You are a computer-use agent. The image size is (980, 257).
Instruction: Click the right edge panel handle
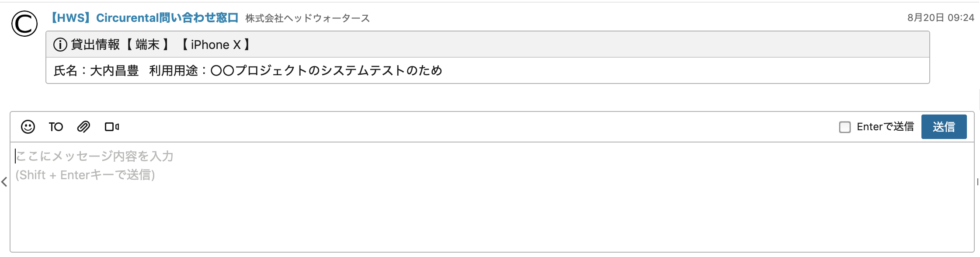[977, 182]
